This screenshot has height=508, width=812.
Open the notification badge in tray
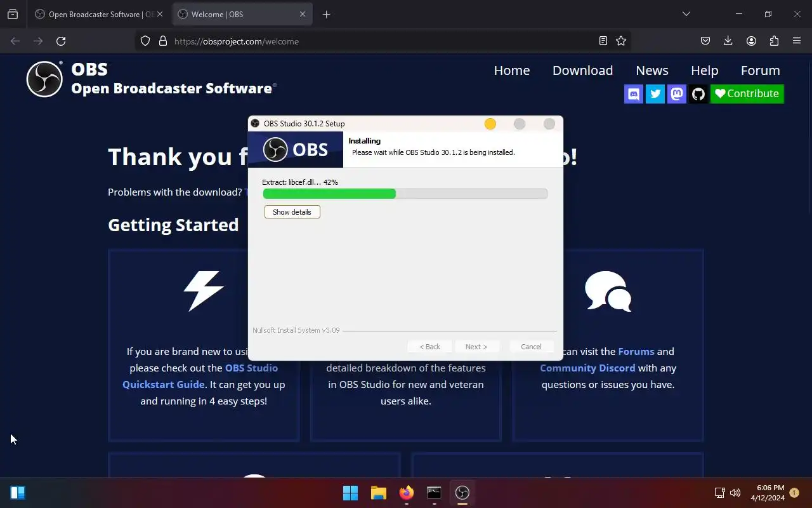(794, 493)
